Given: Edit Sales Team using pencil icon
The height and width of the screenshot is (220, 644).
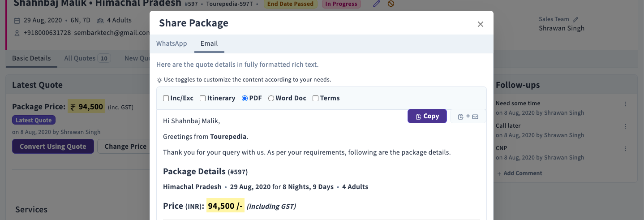Looking at the screenshot, I should [x=576, y=19].
